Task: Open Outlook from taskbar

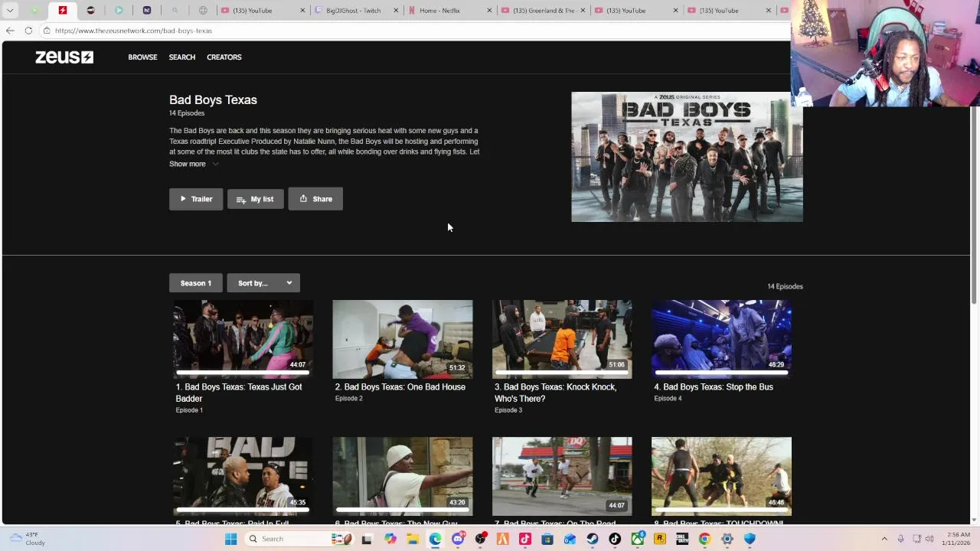Action: point(570,539)
